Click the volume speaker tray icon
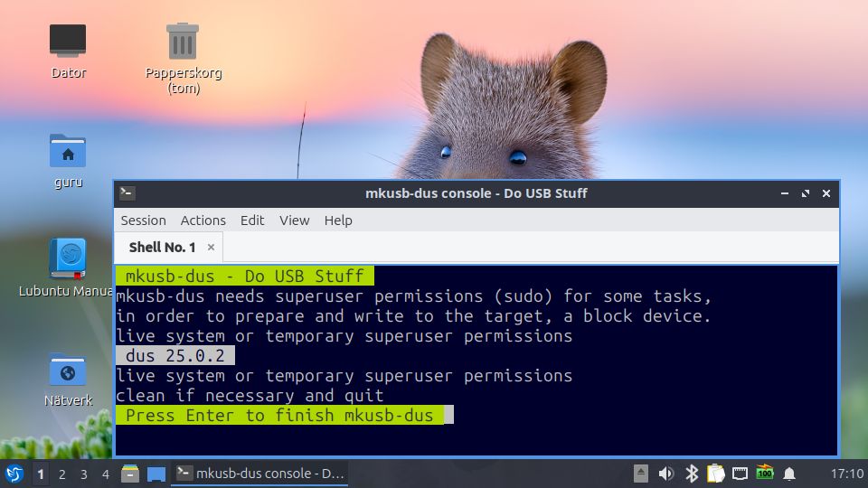The height and width of the screenshot is (488, 868). [x=666, y=474]
